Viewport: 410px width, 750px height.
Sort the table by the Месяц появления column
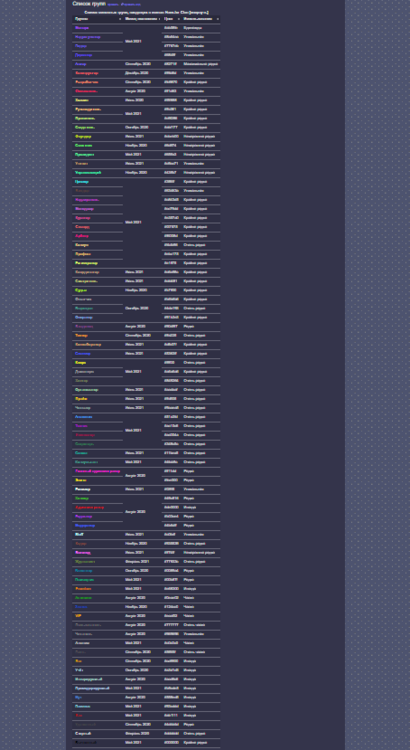click(x=142, y=19)
